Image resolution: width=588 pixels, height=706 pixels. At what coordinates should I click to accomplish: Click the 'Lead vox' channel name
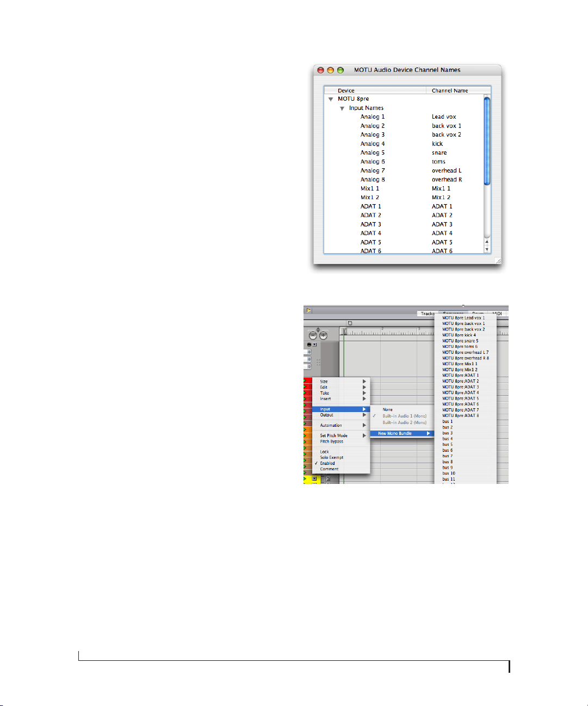(444, 117)
